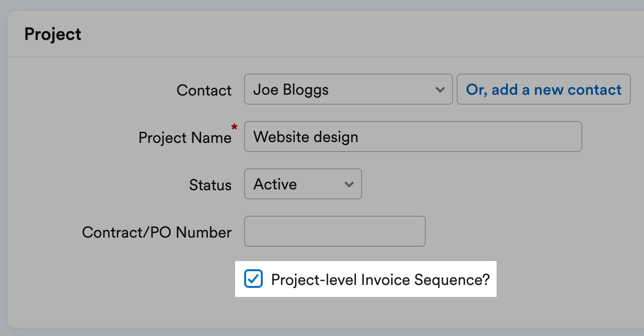Click the 'Project' panel heading
644x336 pixels.
click(53, 34)
